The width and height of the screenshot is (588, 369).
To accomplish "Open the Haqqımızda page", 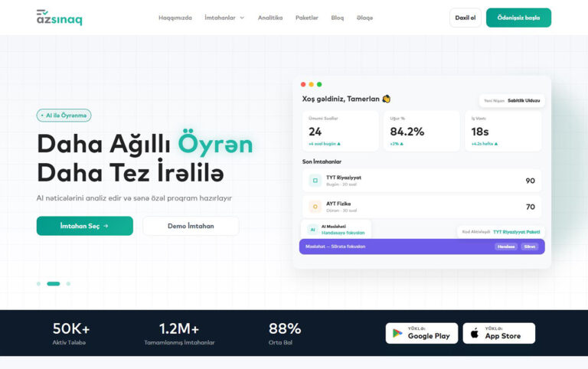I will pos(175,18).
